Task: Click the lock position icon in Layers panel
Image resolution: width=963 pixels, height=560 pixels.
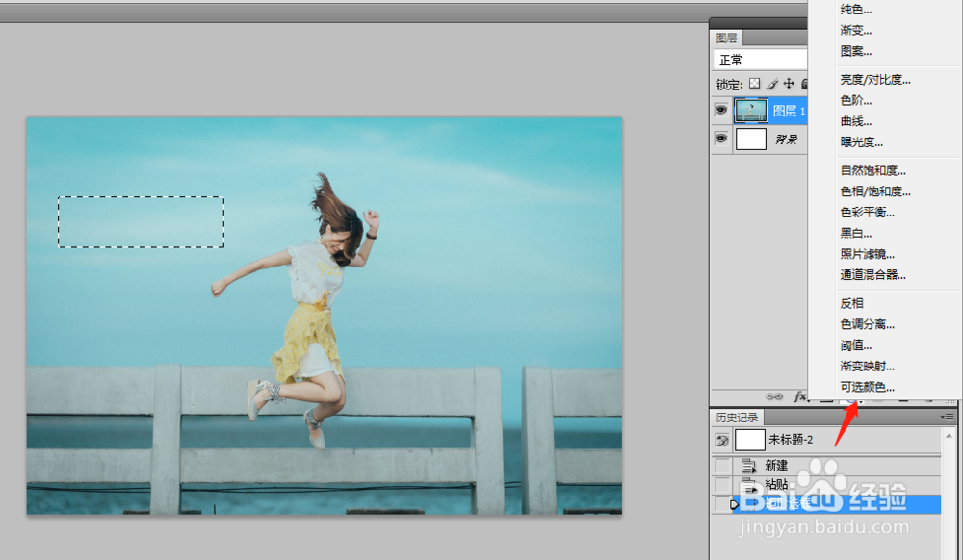Action: tap(787, 84)
